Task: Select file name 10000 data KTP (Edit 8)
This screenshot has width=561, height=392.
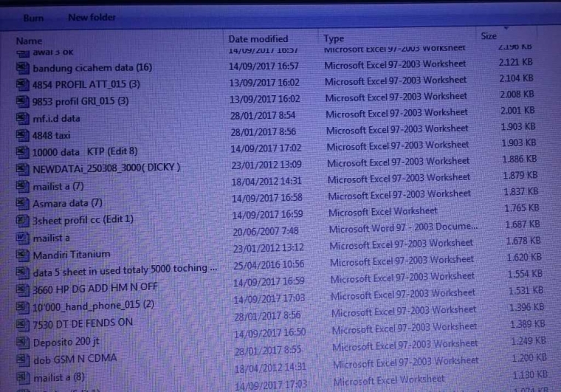Action: click(x=85, y=151)
